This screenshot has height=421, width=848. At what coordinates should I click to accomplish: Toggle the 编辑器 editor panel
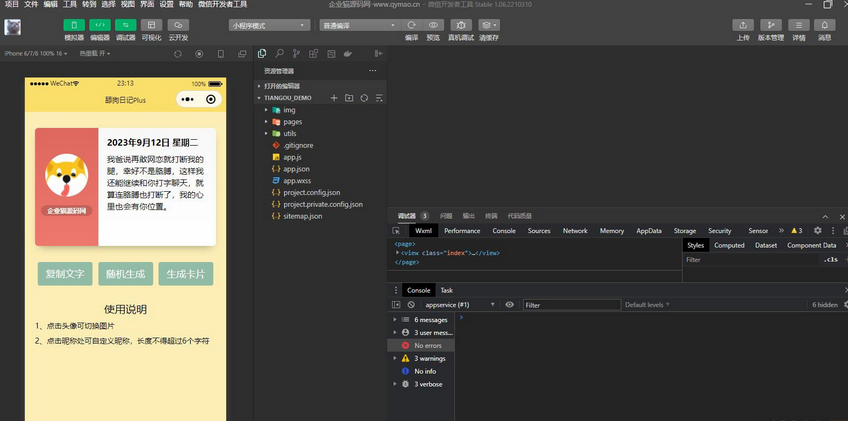(100, 25)
